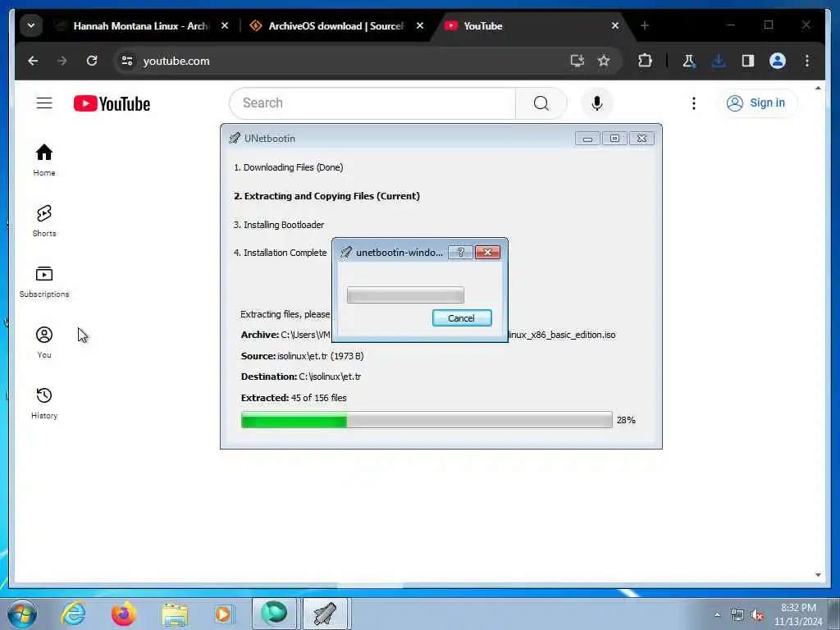Cancel the unetbootin extraction dialog
Viewport: 840px width, 630px height.
[x=462, y=317]
